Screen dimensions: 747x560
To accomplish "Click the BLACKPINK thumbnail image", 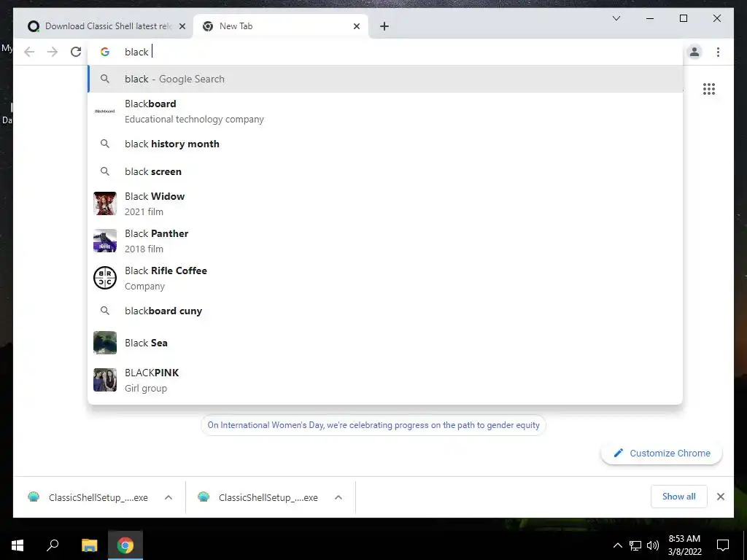I will (x=105, y=380).
